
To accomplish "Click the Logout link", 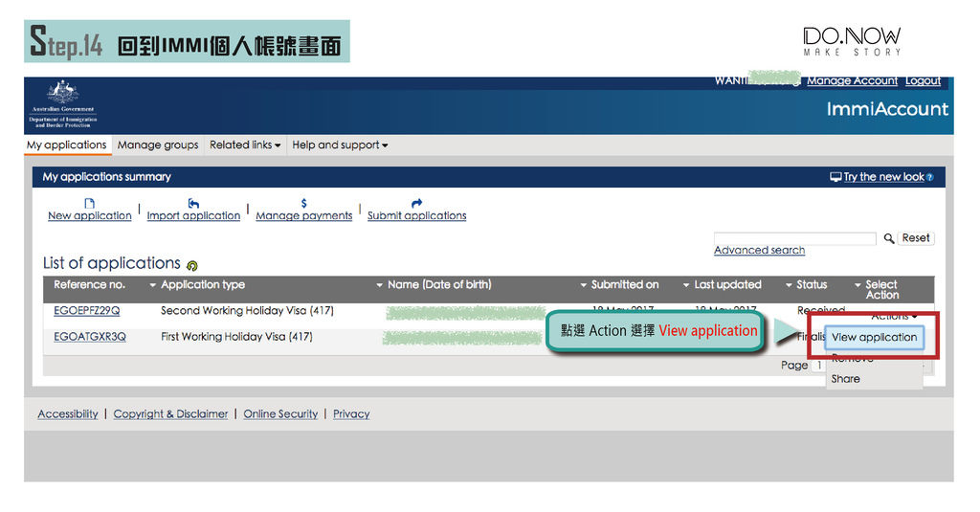I will pos(923,80).
